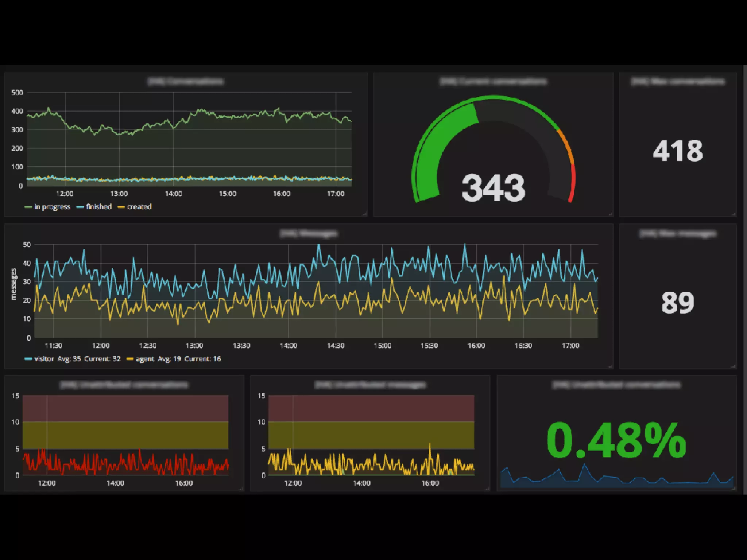
Task: Click resize handle of the 343 gauge panel
Action: pyautogui.click(x=610, y=214)
